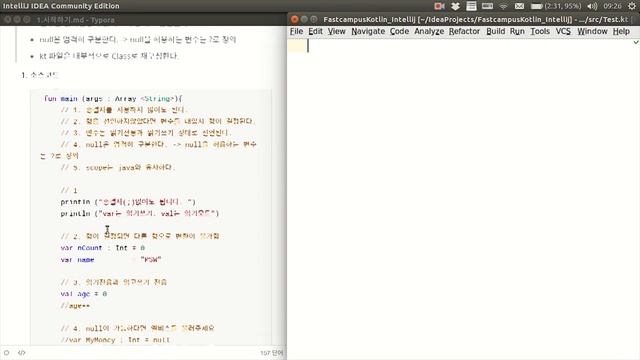The height and width of the screenshot is (360, 640).
Task: Minimize the IntelliJ window
Action: (304, 19)
